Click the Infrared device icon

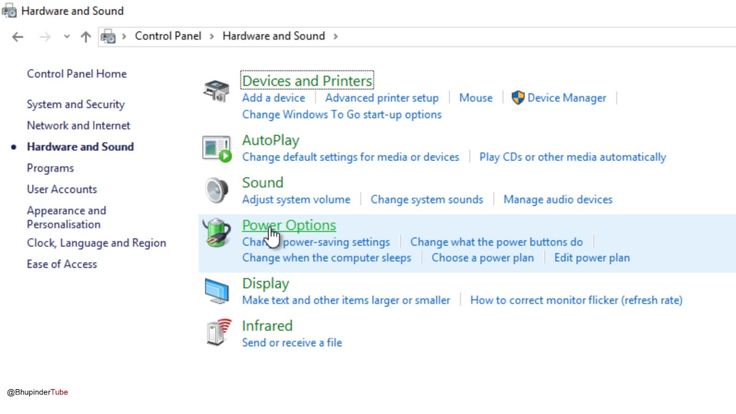pos(219,332)
